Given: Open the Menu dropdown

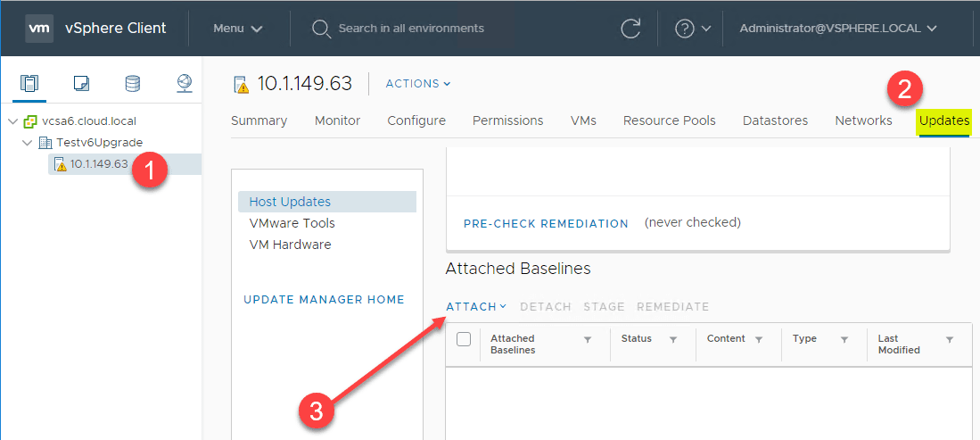Looking at the screenshot, I should coord(238,29).
